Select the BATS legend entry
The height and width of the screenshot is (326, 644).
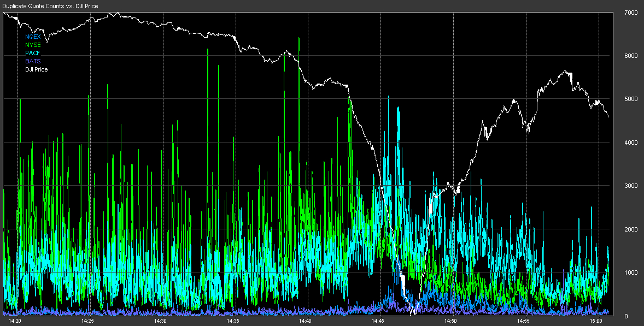(33, 62)
